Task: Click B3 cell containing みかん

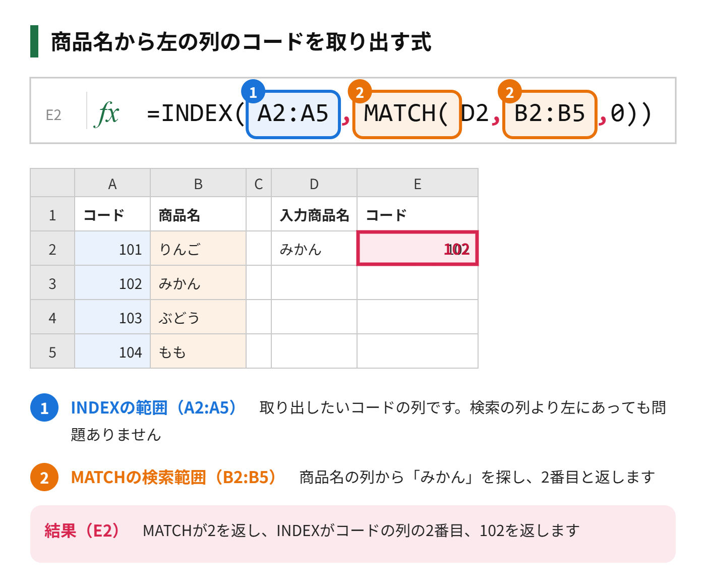Action: pos(198,283)
